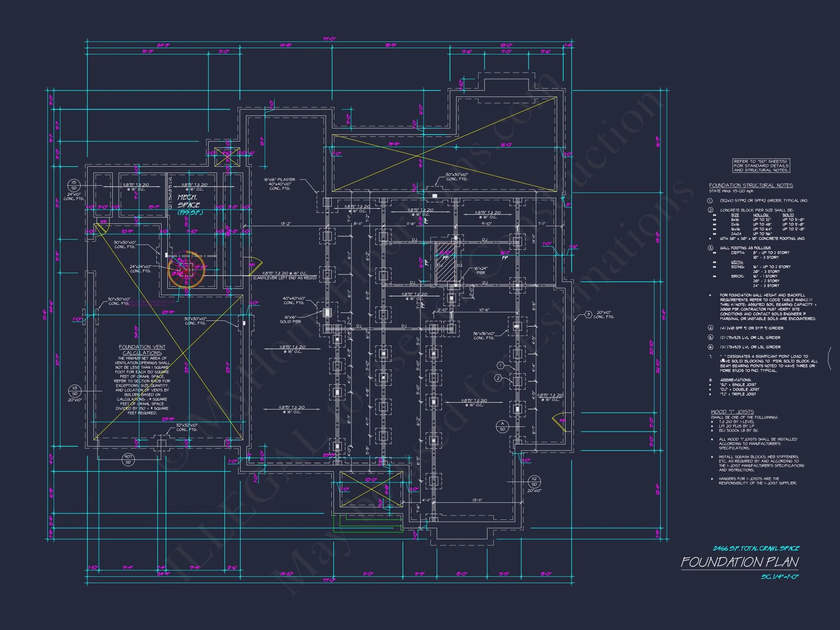
Task: Select the Foundation Structural Notes heading
Action: pyautogui.click(x=751, y=185)
